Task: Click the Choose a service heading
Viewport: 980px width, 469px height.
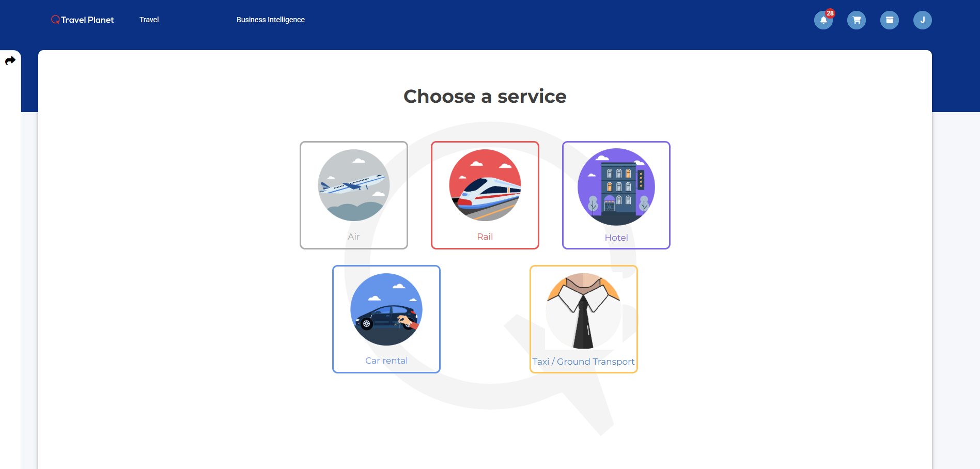Action: [x=485, y=96]
